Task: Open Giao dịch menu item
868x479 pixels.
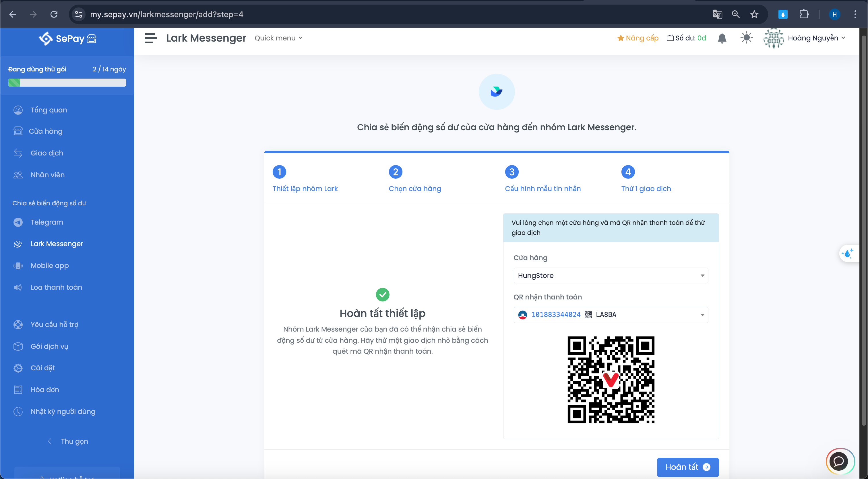Action: pos(47,153)
